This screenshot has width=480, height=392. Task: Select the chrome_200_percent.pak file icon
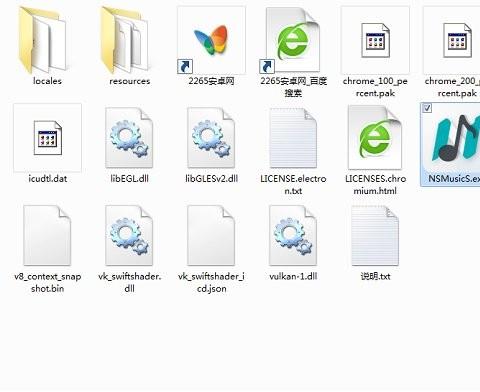point(457,40)
